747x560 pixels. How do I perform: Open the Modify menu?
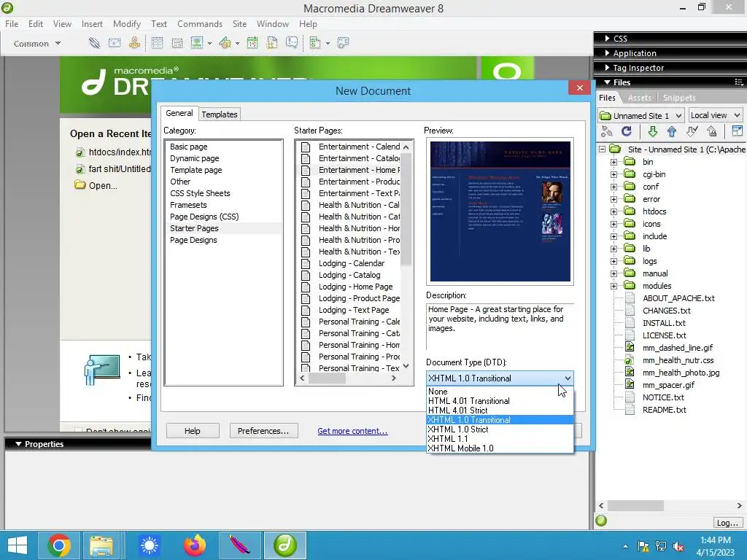[x=127, y=24]
